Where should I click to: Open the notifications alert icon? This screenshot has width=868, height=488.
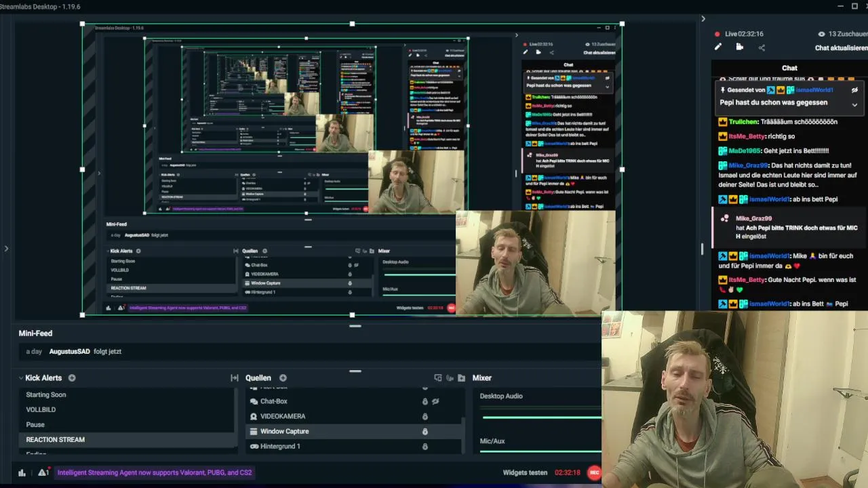tap(43, 472)
